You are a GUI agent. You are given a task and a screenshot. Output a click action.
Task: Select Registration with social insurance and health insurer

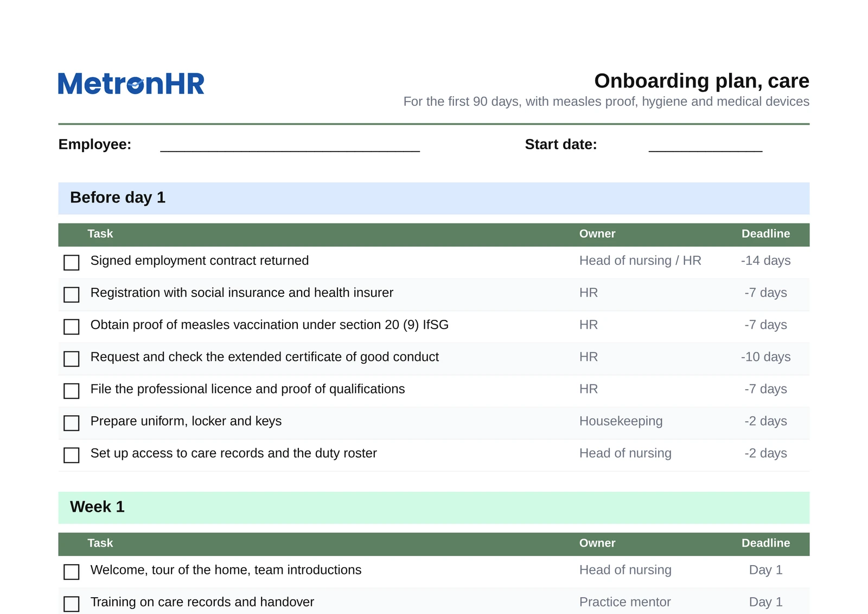point(242,293)
